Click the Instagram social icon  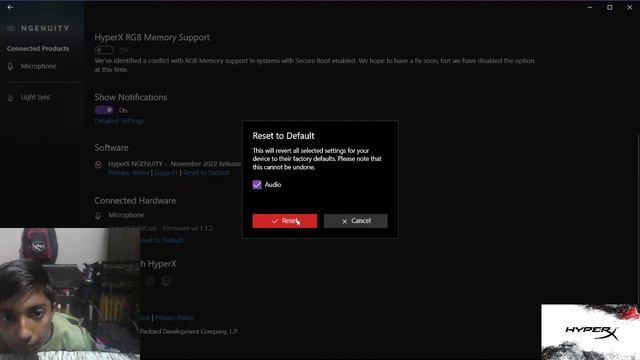pos(150,281)
